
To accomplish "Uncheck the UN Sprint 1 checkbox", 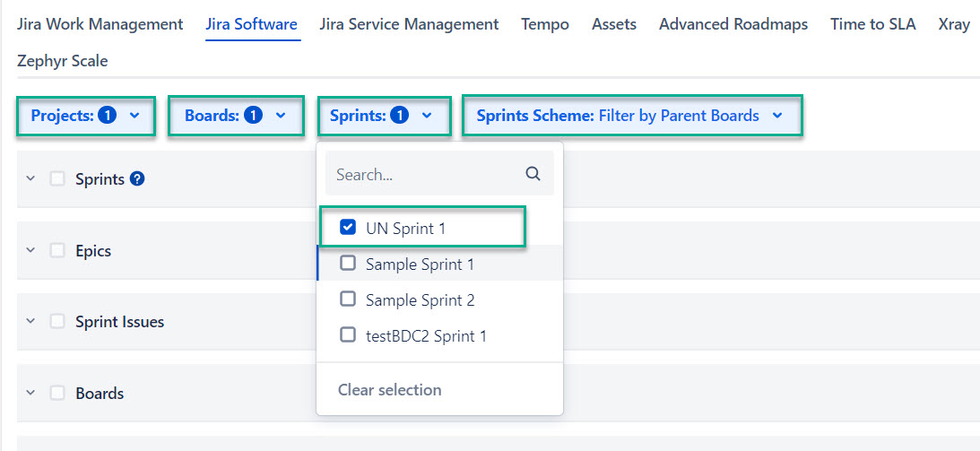I will click(348, 228).
